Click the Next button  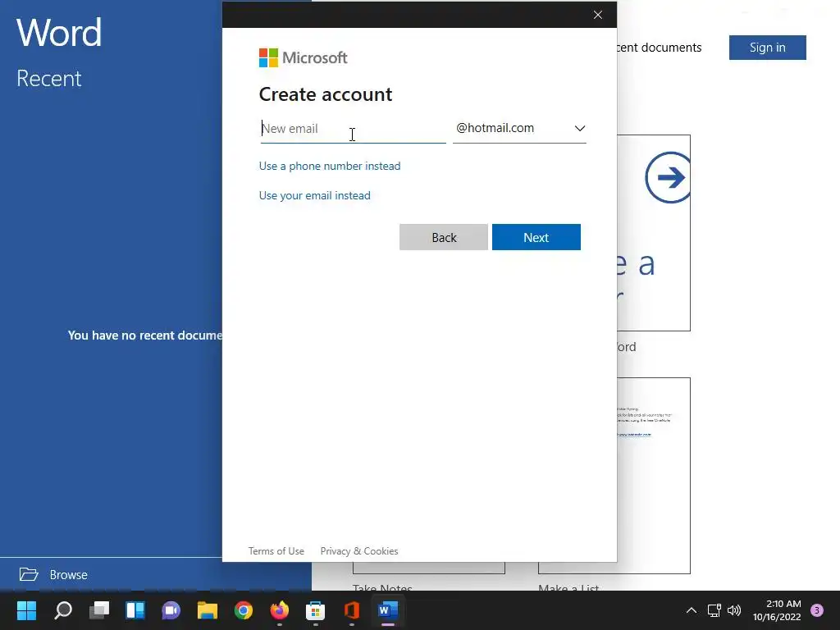coord(536,237)
